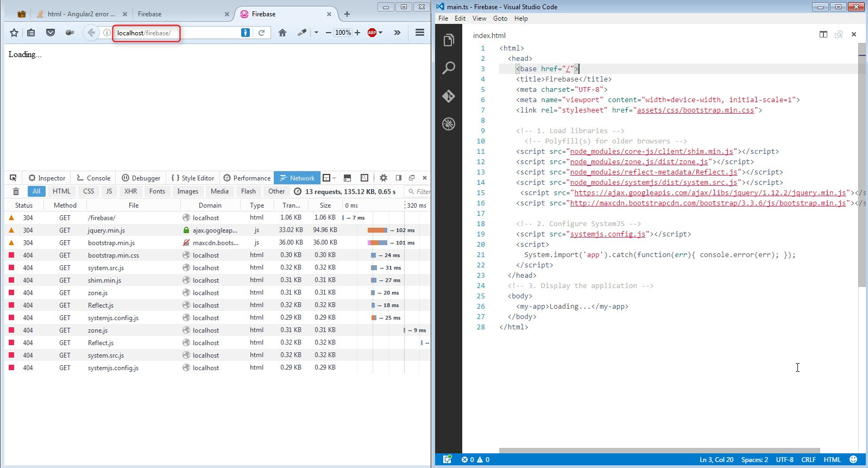Viewport: 868px width, 468px height.
Task: Open the devtools frame selector dropdown
Action: [x=329, y=178]
